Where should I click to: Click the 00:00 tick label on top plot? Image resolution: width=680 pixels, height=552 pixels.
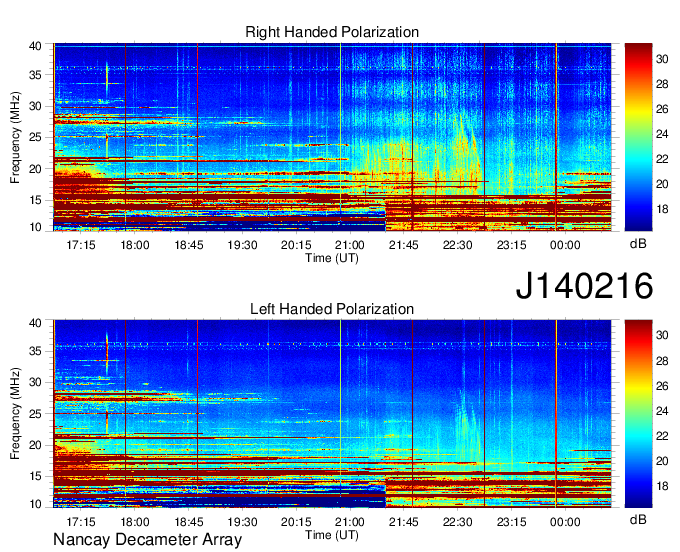[x=565, y=245]
